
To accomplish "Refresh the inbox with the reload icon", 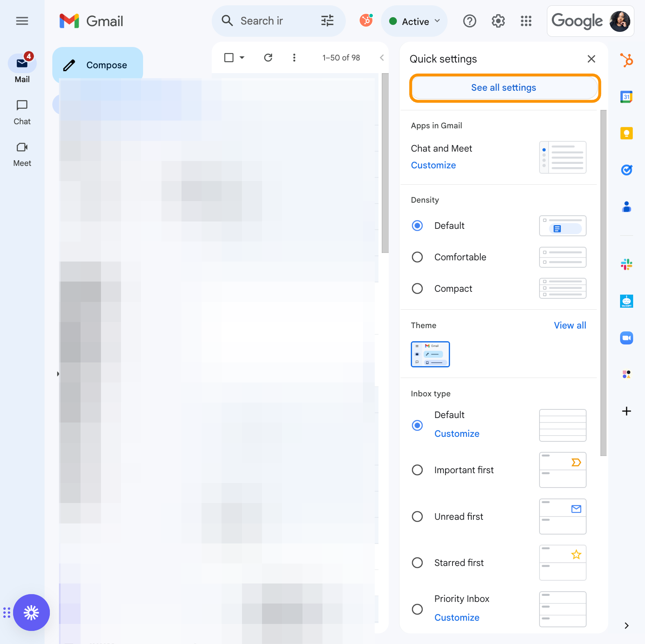I will [x=268, y=58].
